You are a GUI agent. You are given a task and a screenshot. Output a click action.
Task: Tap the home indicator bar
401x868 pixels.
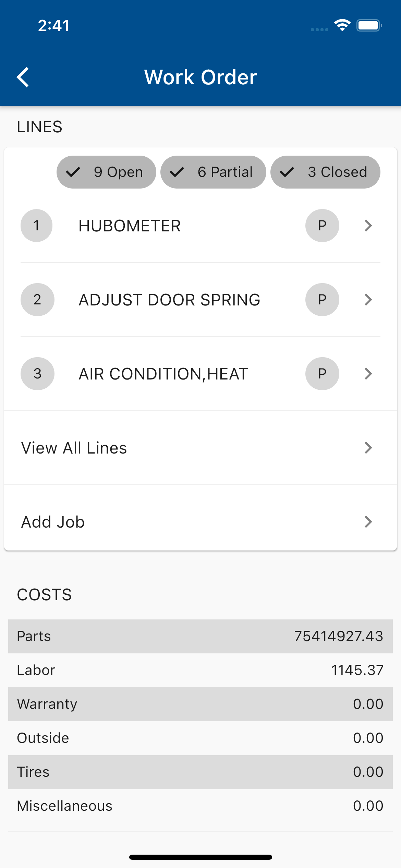click(200, 857)
